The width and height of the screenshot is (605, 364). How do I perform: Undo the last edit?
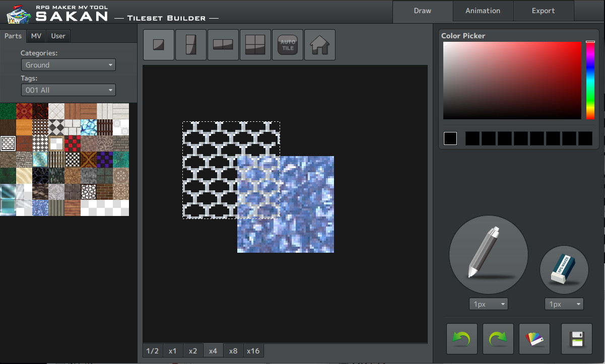(x=461, y=338)
